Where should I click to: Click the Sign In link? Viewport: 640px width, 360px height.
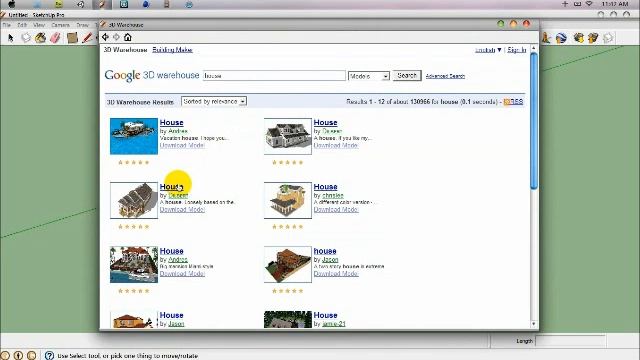pos(517,50)
